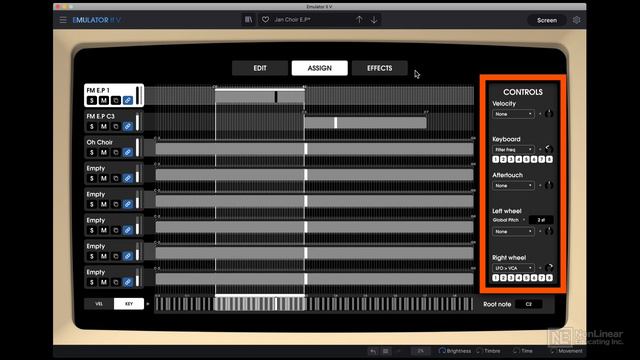
Task: Open the history list in bottom bar
Action: point(385,351)
